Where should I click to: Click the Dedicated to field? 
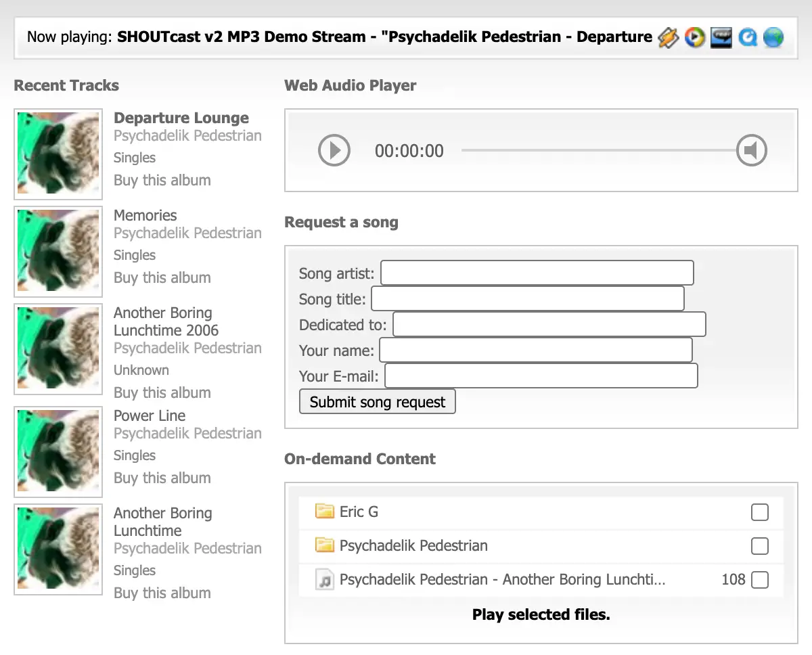[x=549, y=324]
